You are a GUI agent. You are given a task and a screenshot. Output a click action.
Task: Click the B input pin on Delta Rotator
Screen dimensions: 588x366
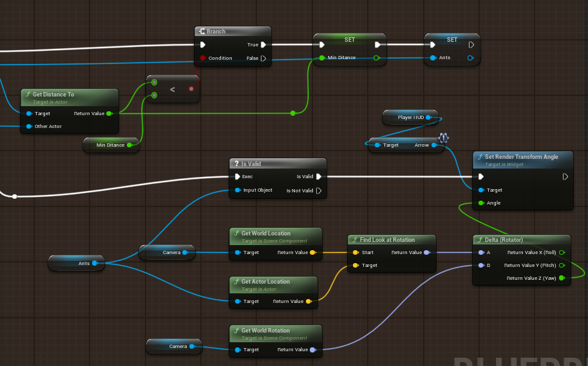pos(481,265)
